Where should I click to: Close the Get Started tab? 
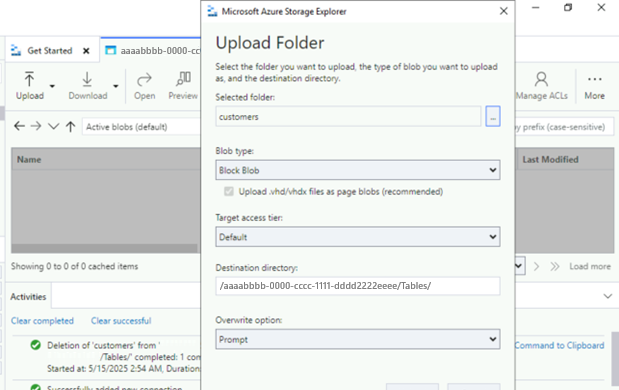(86, 51)
